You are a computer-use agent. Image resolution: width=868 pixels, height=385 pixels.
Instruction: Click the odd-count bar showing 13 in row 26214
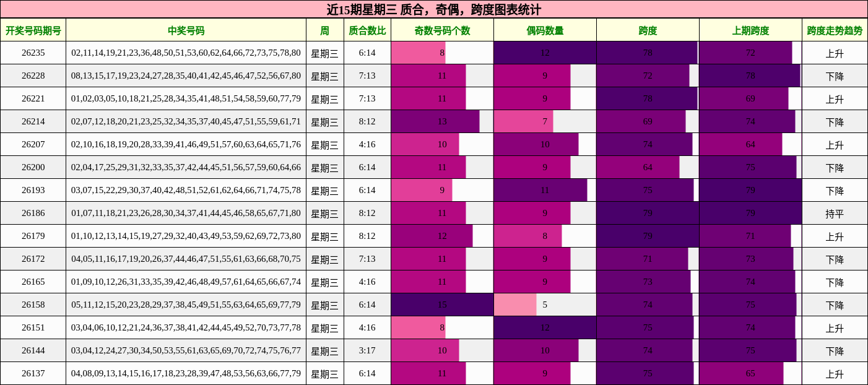435,121
